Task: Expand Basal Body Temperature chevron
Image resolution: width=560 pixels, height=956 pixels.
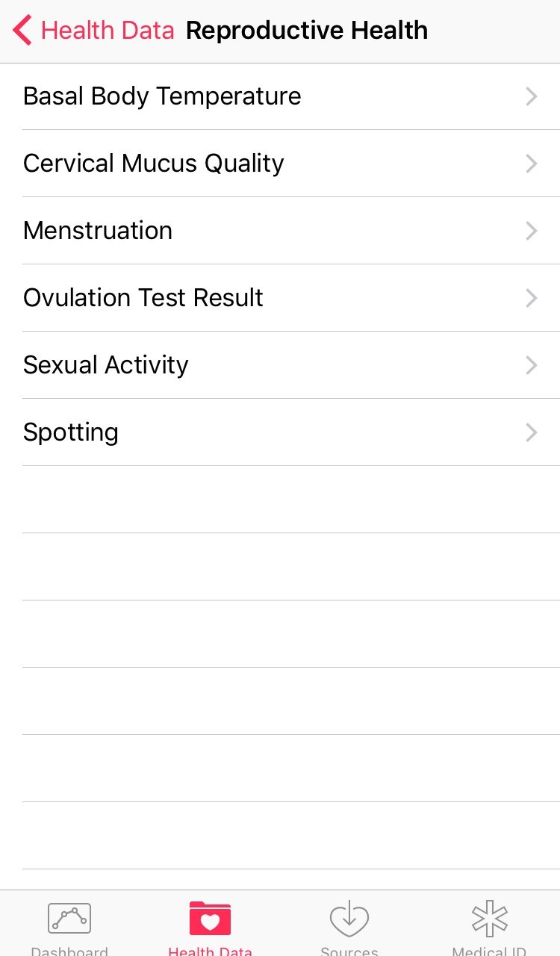Action: tap(532, 96)
